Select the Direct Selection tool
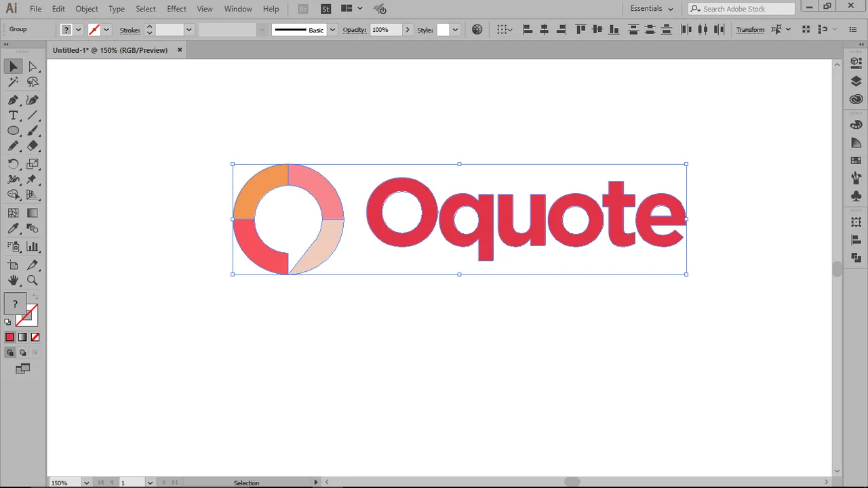Viewport: 868px width, 488px height. coord(33,66)
